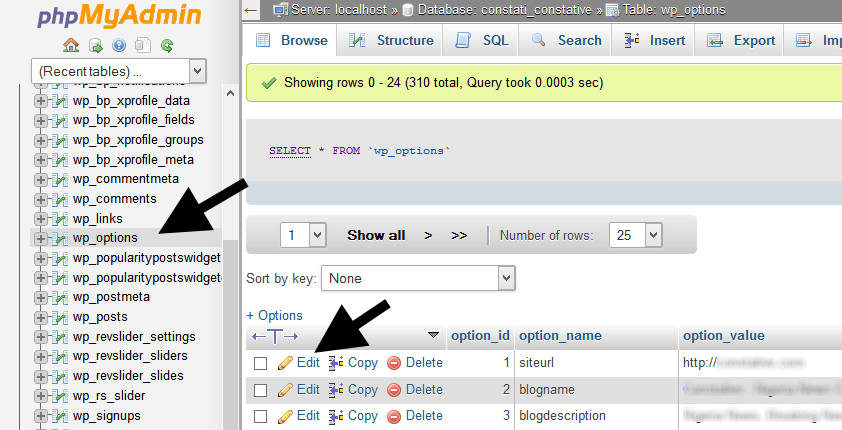The image size is (842, 430).
Task: Select wp_bp_xprofile_groups in table tree
Action: tap(138, 140)
